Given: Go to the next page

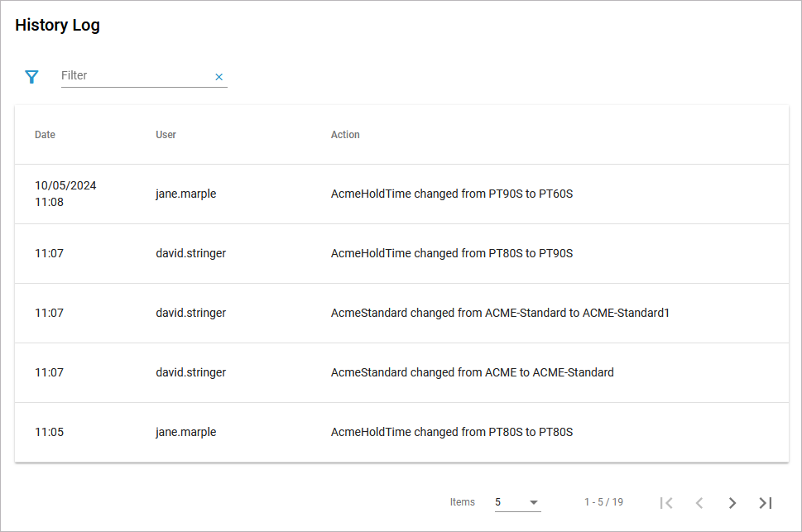Looking at the screenshot, I should [x=732, y=502].
